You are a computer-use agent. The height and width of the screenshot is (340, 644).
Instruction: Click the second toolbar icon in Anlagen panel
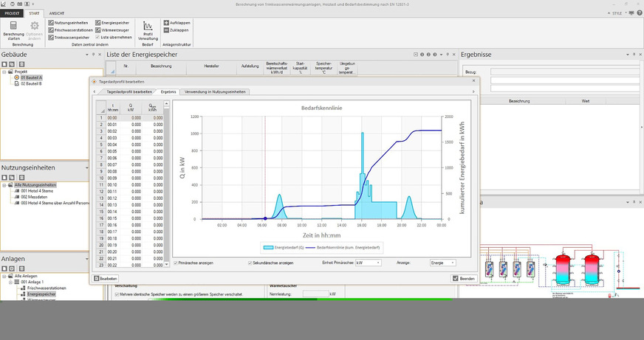pyautogui.click(x=12, y=268)
